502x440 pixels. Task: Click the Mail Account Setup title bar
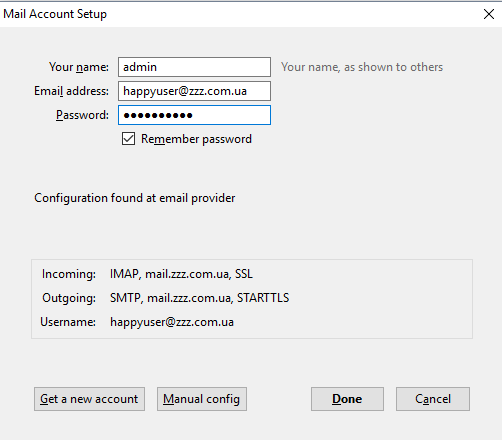(x=233, y=14)
